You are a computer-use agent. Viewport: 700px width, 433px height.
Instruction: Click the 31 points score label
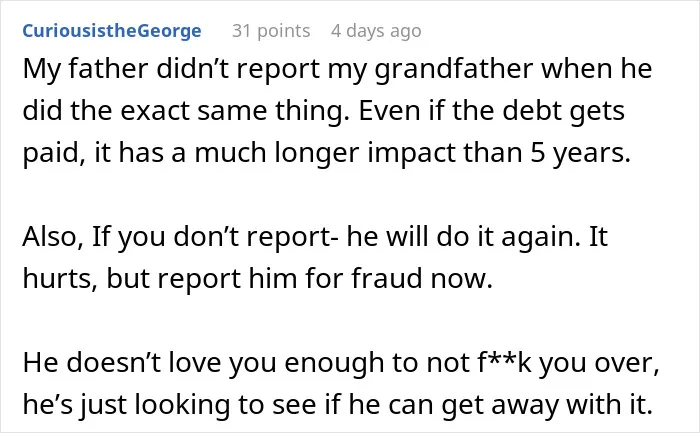pyautogui.click(x=271, y=31)
